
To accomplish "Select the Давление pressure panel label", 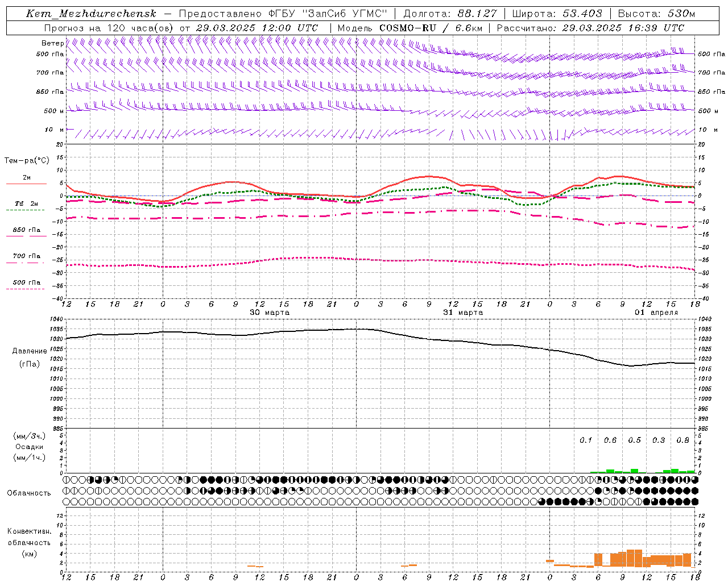I will 30,351.
